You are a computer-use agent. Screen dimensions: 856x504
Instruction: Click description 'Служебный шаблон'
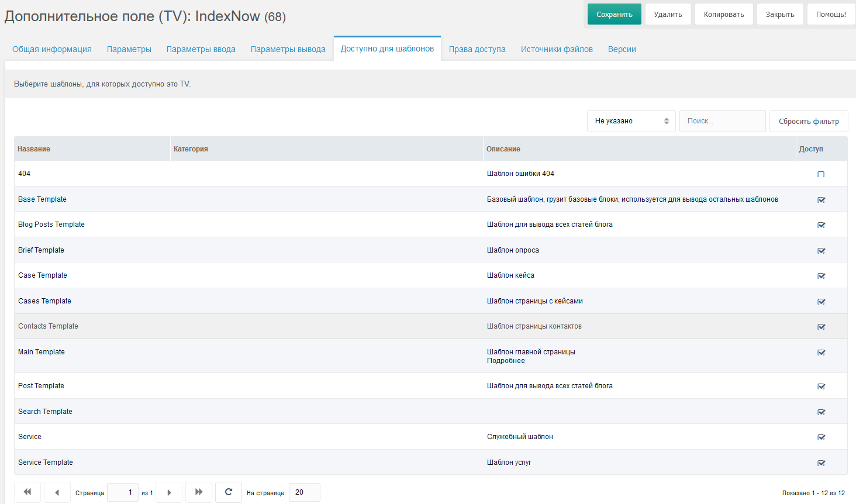pos(520,437)
